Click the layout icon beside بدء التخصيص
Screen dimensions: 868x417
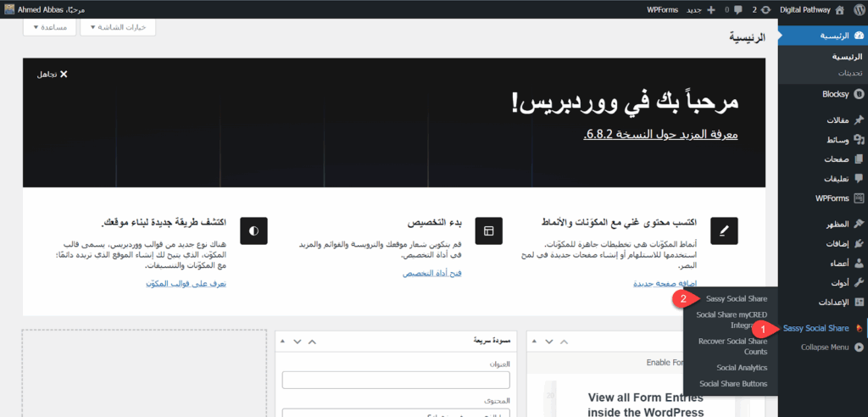[488, 231]
